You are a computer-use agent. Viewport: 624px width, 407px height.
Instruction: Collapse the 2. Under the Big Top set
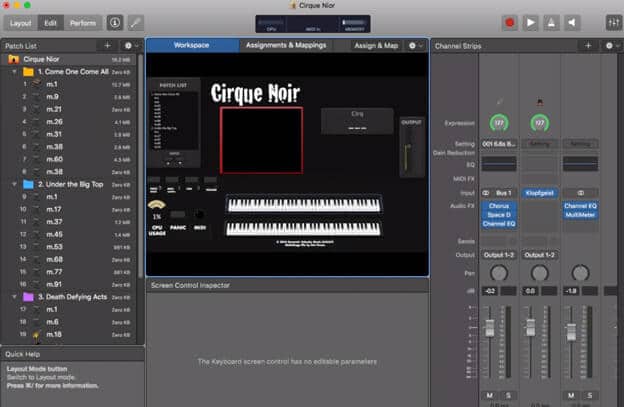tap(15, 185)
